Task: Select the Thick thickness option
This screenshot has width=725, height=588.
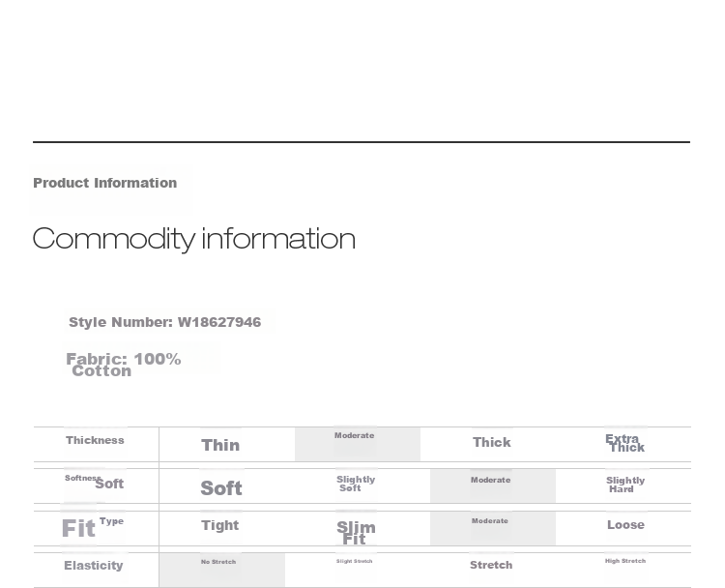Action: tap(492, 442)
